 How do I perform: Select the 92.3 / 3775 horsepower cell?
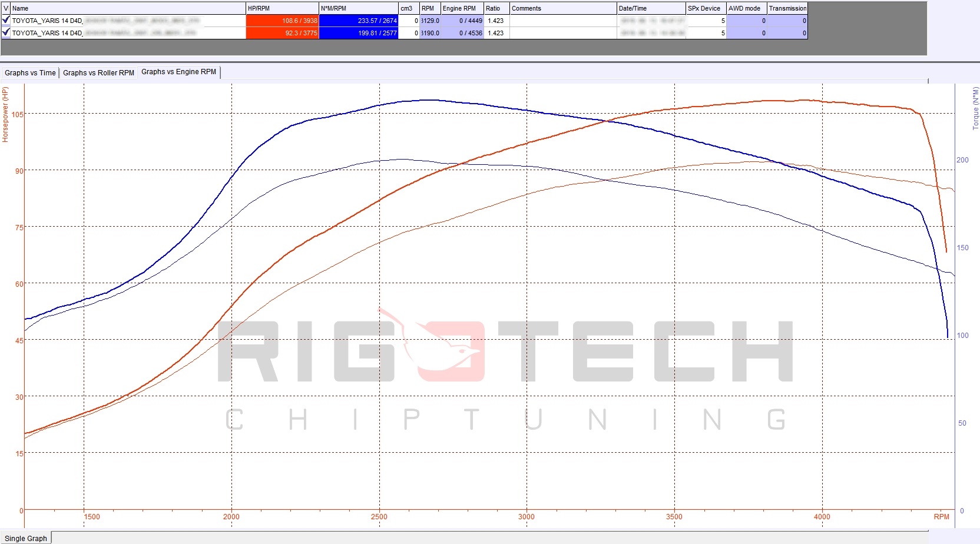pos(282,33)
